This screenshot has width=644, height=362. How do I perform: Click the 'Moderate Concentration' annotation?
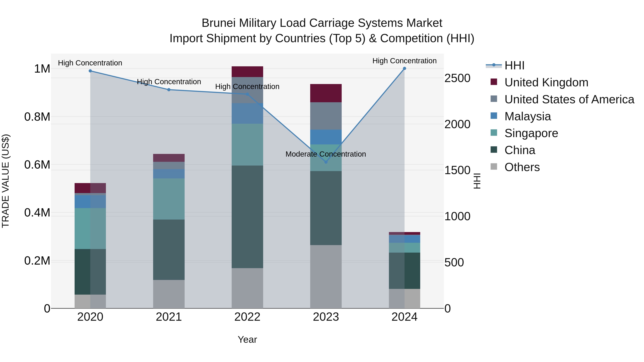click(326, 154)
